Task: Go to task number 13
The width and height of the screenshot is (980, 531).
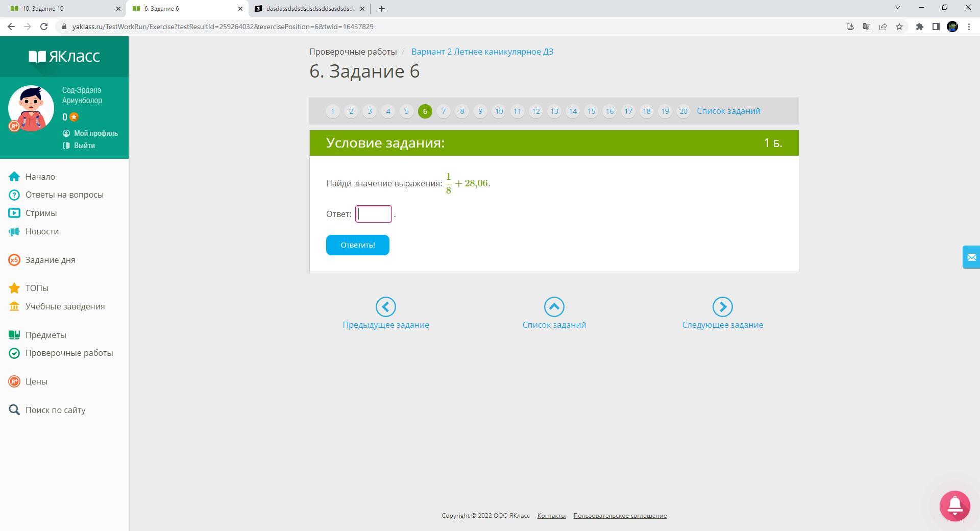Action: tap(554, 111)
